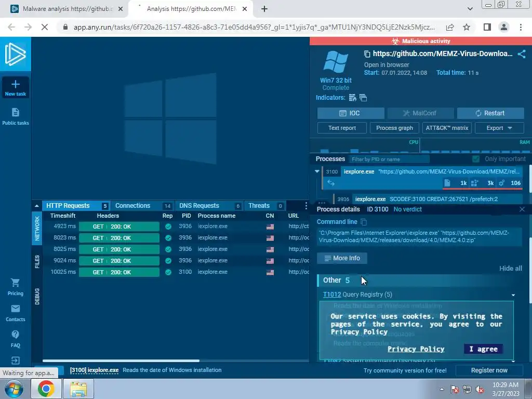Expand T1012 Query Registry entry

point(513,295)
